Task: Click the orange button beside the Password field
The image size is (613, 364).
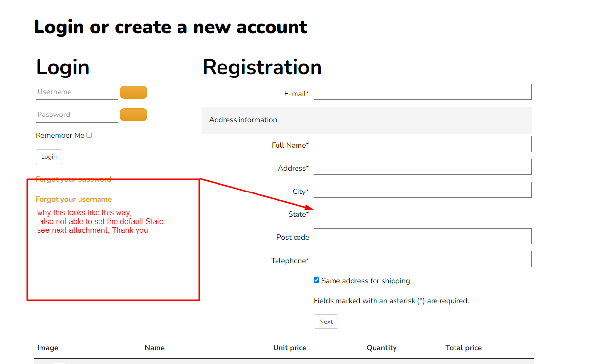Action: pyautogui.click(x=133, y=115)
